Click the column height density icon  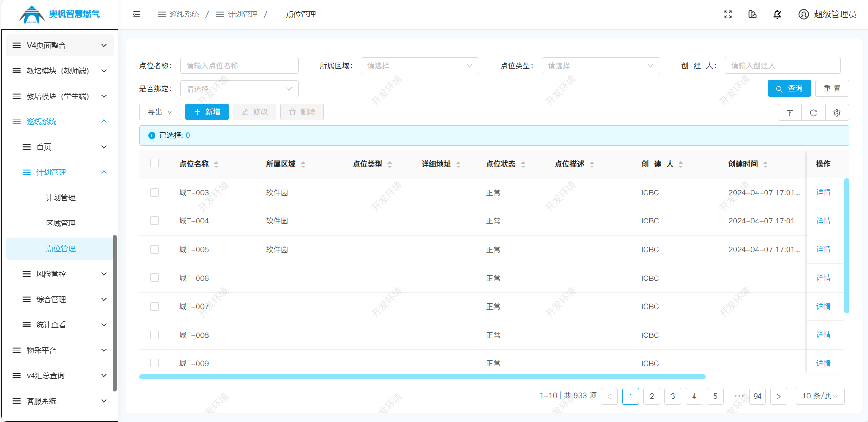pyautogui.click(x=790, y=113)
